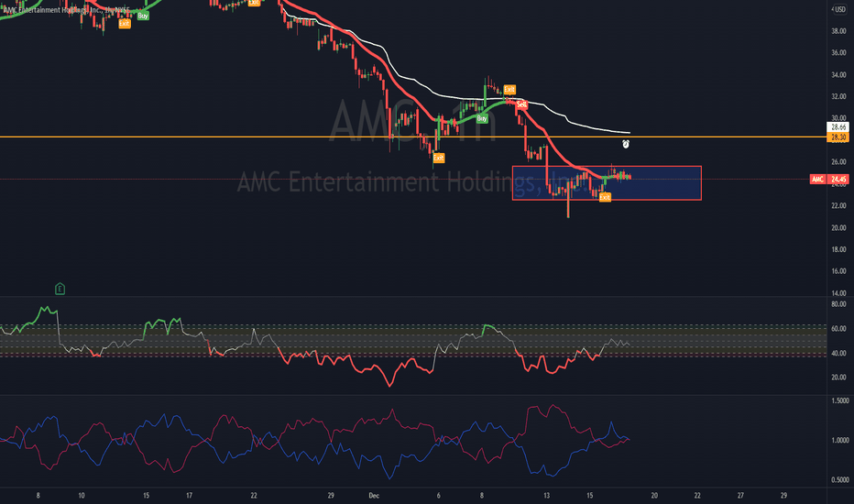Click the 28.66 moving average price label
Viewport: 854px width, 504px height.
coord(838,127)
